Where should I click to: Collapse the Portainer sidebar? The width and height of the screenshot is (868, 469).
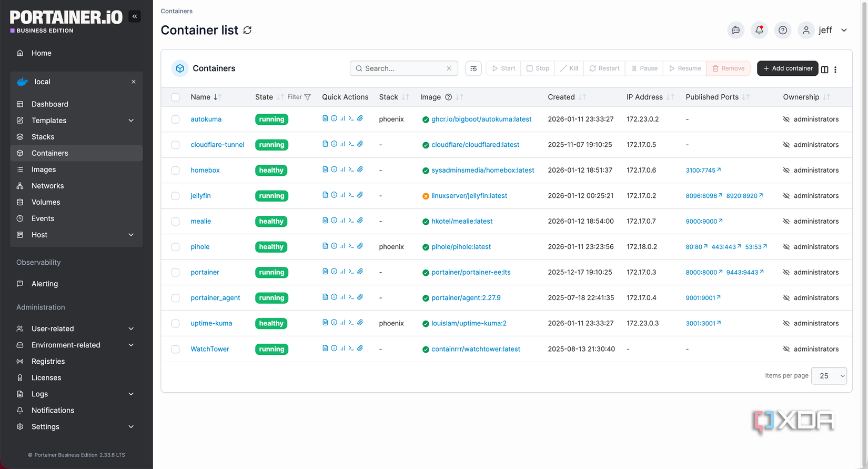pos(135,16)
